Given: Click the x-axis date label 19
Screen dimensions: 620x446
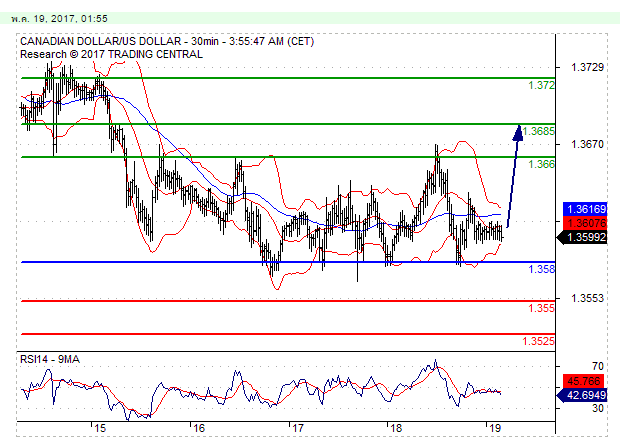Looking at the screenshot, I should pos(495,428).
